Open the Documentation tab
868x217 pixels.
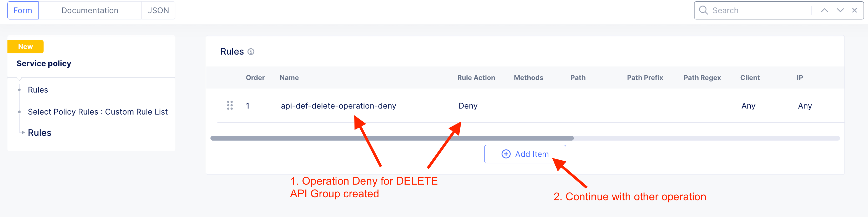point(90,11)
